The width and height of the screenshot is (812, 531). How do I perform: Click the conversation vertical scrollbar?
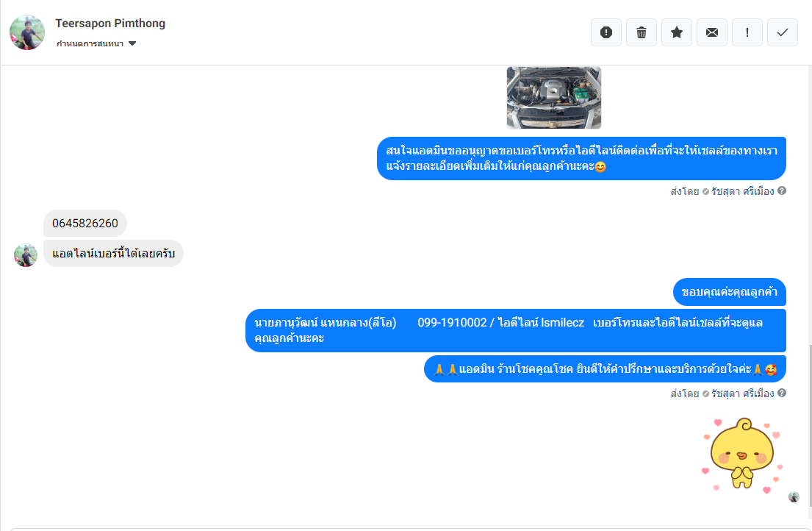[809, 425]
